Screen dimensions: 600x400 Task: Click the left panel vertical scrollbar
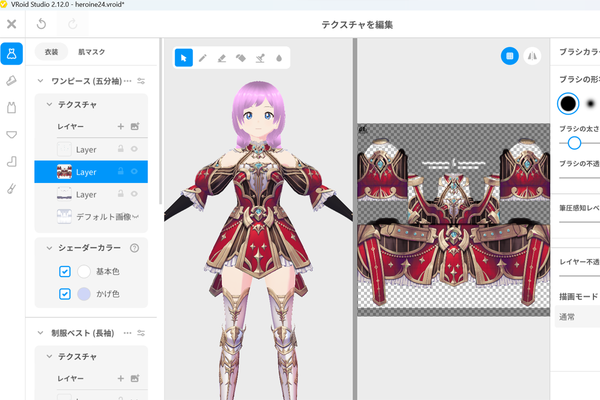tap(161, 121)
